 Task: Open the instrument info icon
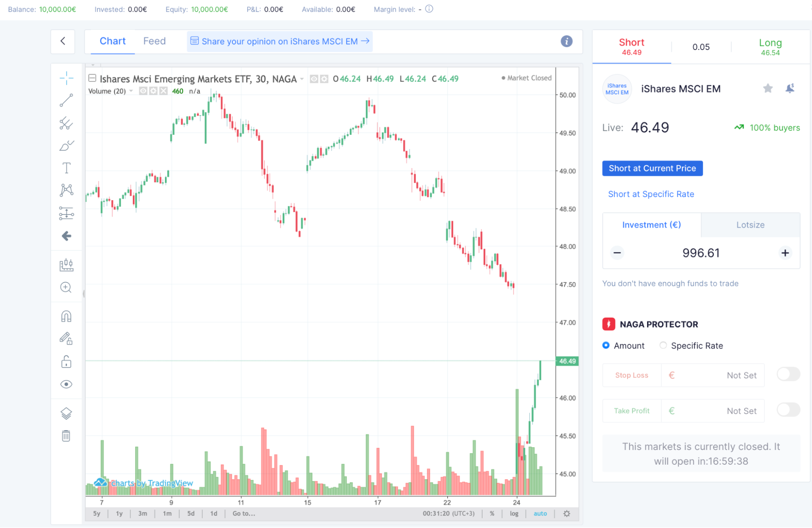[x=566, y=41]
